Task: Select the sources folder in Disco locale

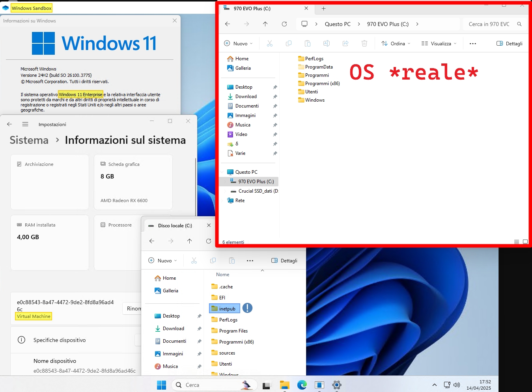Action: coord(223,353)
